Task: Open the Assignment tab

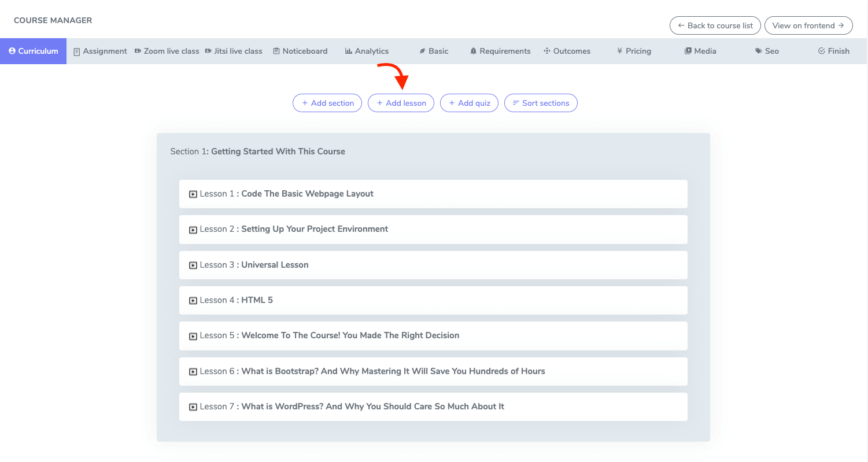Action: pyautogui.click(x=100, y=51)
